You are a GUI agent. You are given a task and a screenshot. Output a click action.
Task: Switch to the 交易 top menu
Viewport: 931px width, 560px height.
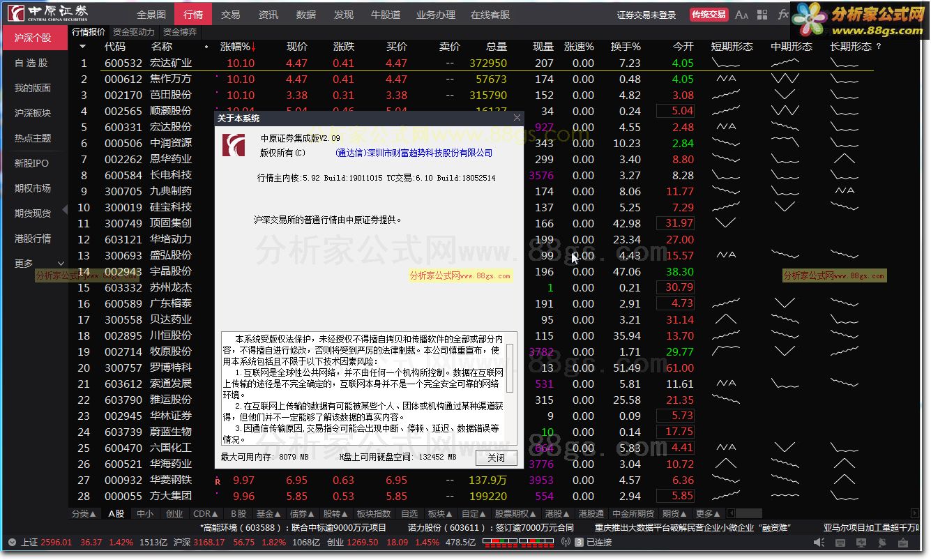pos(231,15)
